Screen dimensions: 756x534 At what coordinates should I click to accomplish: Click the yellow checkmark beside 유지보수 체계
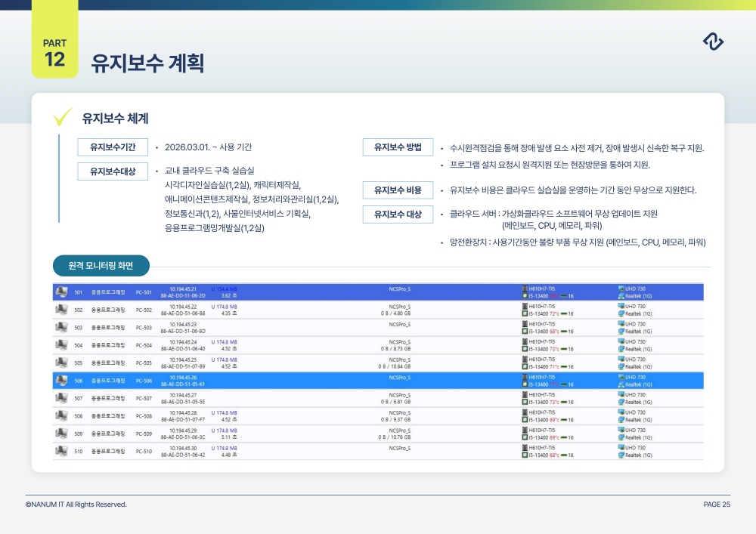coord(63,118)
